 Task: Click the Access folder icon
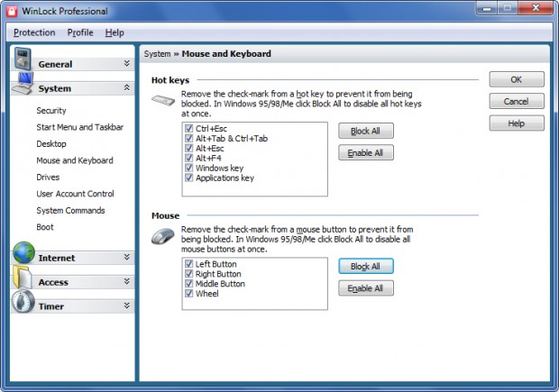[x=23, y=277]
